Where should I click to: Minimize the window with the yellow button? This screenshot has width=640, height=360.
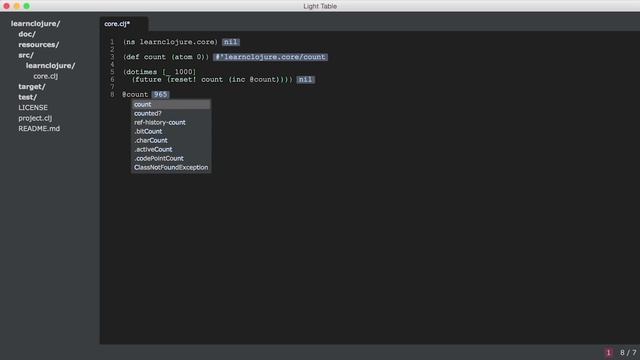coord(16,6)
